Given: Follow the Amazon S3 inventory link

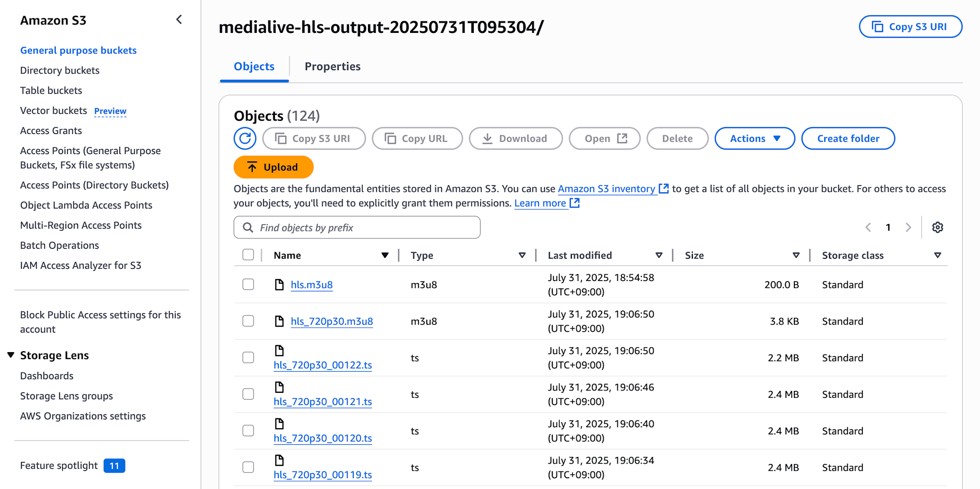Looking at the screenshot, I should tap(607, 188).
